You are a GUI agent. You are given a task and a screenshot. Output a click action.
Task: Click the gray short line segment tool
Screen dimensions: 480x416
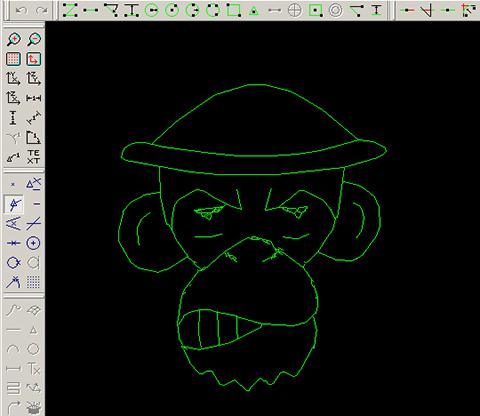pos(274,11)
